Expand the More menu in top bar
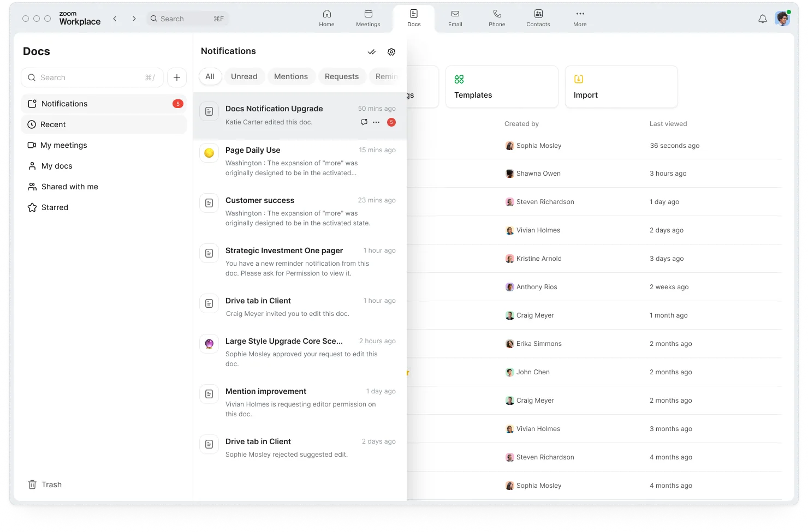 click(x=580, y=18)
